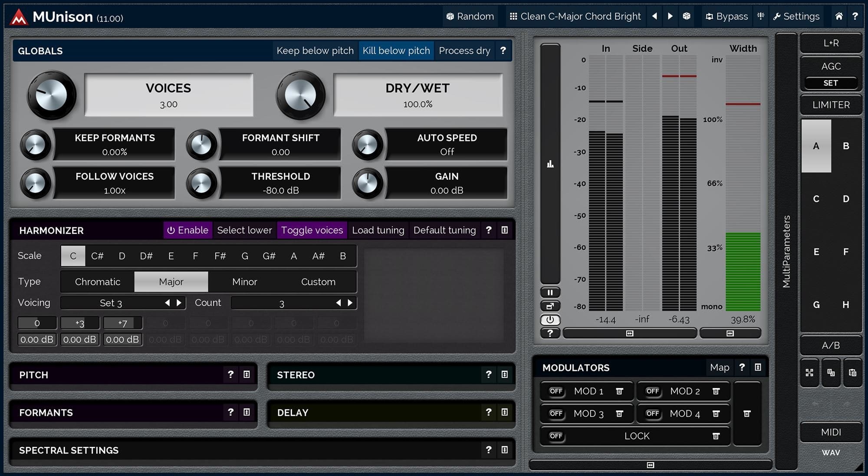Click the LIMITER button

831,105
